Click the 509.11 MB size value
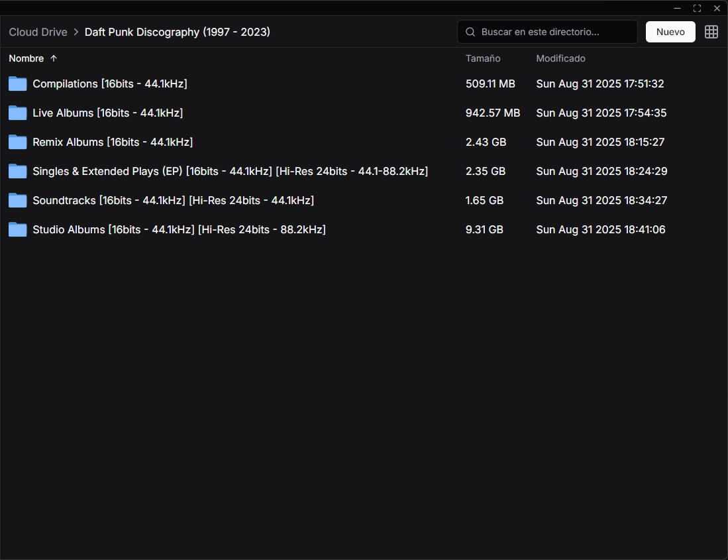The height and width of the screenshot is (560, 728). click(490, 84)
